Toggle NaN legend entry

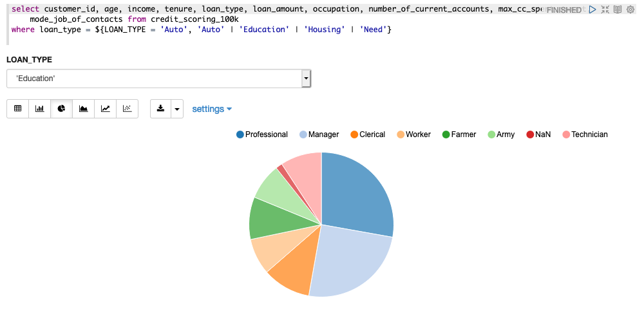pos(538,135)
